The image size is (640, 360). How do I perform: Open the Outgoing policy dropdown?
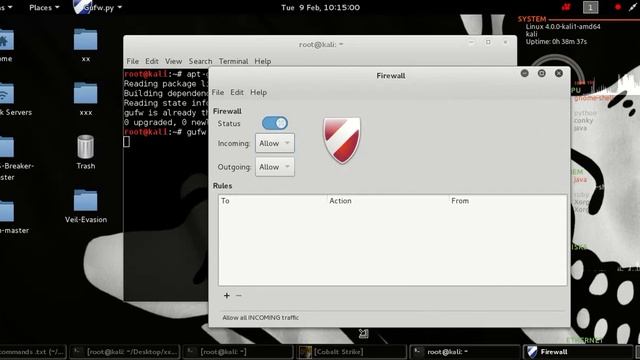(275, 167)
